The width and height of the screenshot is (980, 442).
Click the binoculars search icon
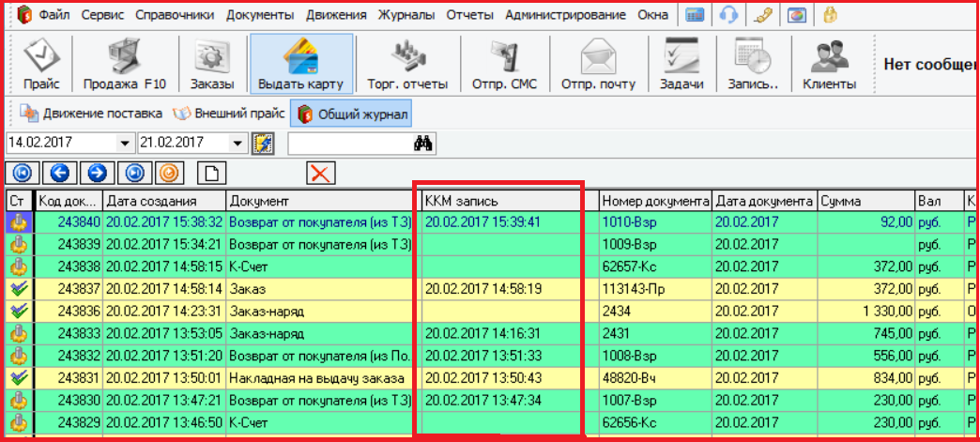click(421, 143)
